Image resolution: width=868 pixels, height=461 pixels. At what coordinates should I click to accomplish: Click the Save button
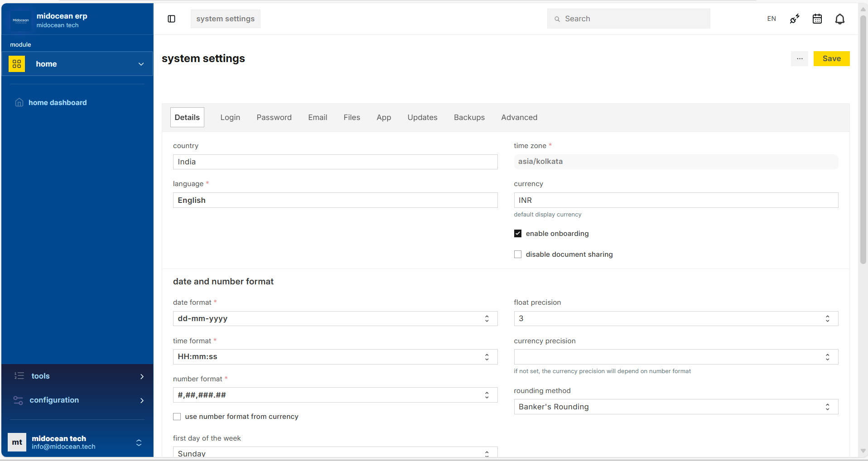[831, 58]
